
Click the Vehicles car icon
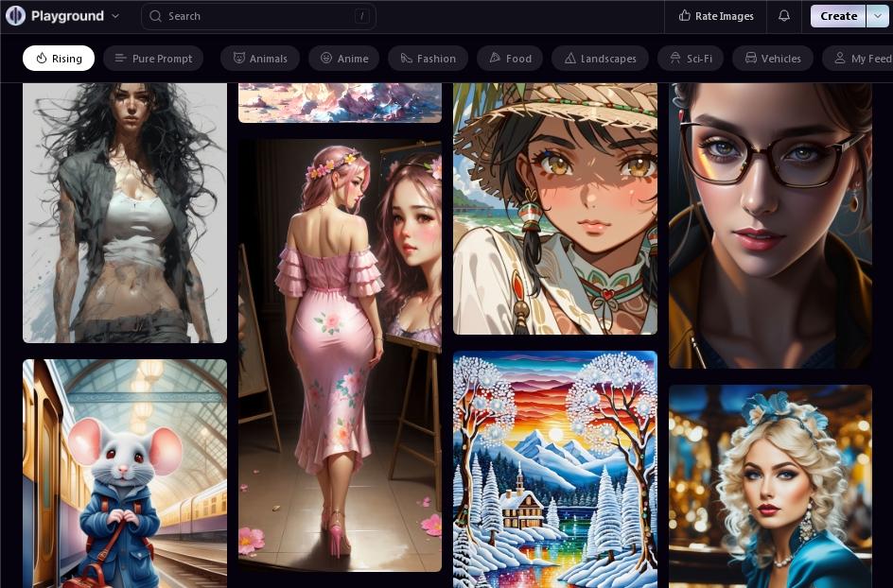point(750,59)
